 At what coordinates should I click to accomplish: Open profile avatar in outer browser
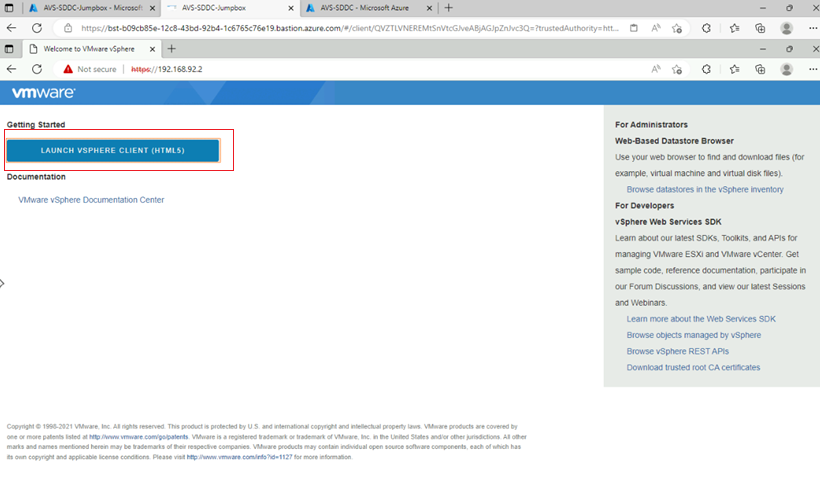(x=787, y=28)
